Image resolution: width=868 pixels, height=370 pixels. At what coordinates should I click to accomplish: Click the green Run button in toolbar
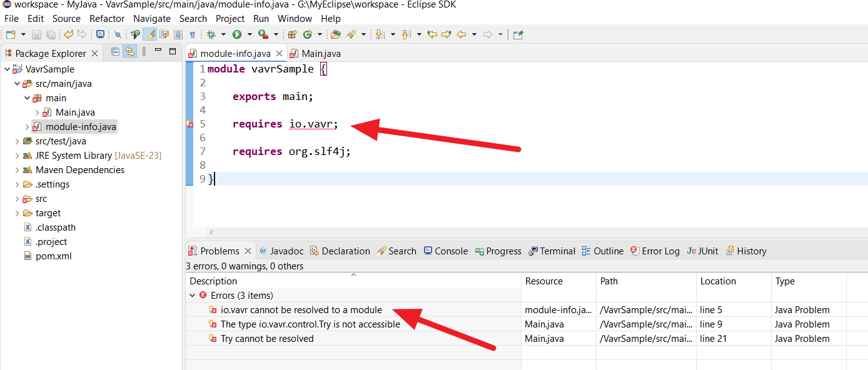click(x=237, y=35)
